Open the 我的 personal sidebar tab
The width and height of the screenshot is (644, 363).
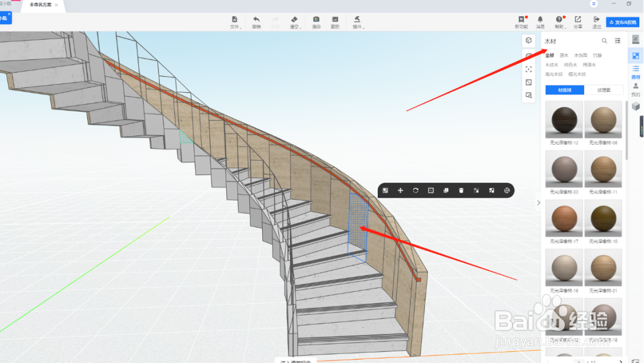tap(635, 89)
